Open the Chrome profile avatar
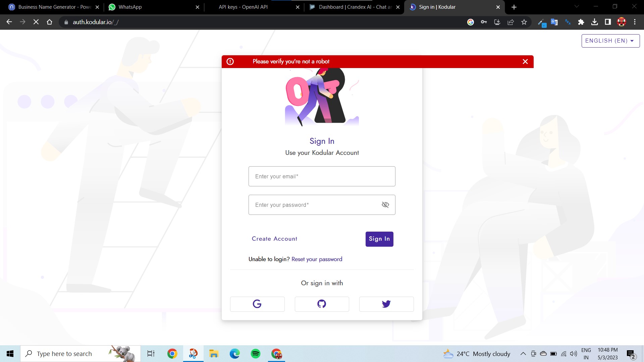Viewport: 644px width, 362px height. pyautogui.click(x=622, y=22)
